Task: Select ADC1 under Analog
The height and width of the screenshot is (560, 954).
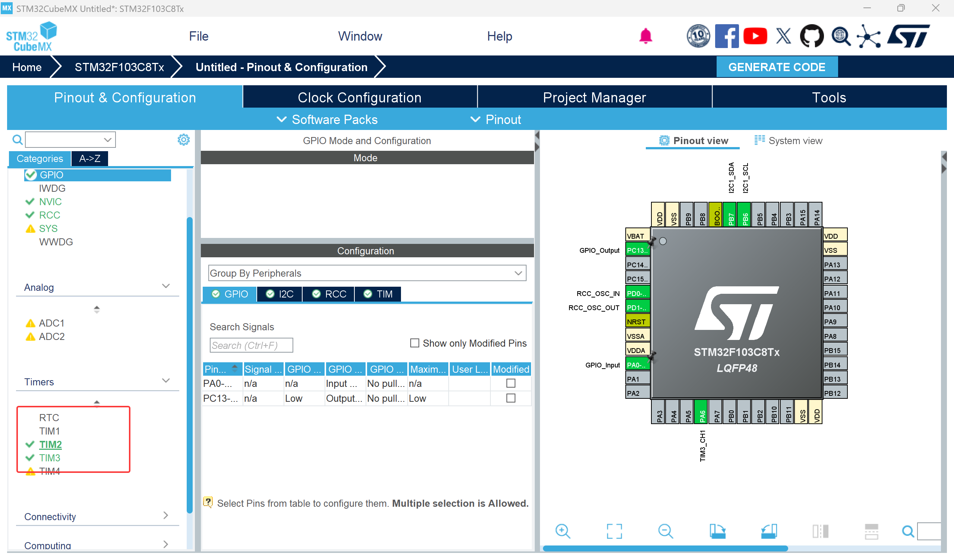Action: pos(51,323)
